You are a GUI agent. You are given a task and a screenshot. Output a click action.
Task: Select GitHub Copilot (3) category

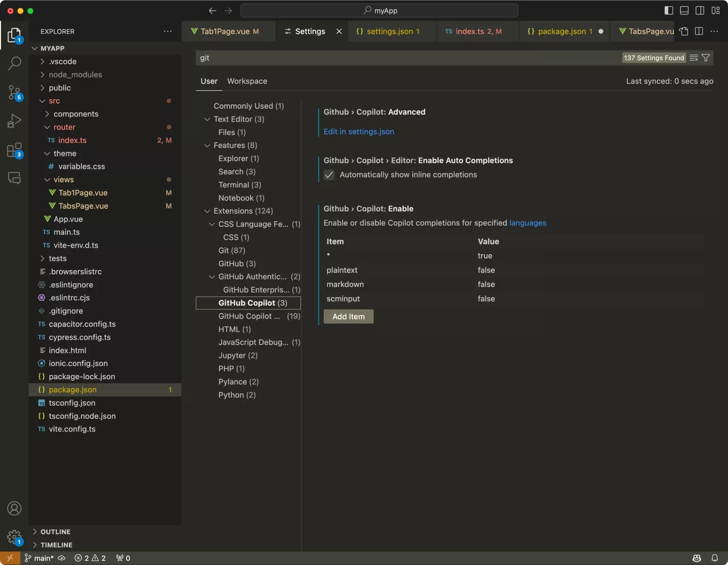tap(248, 303)
